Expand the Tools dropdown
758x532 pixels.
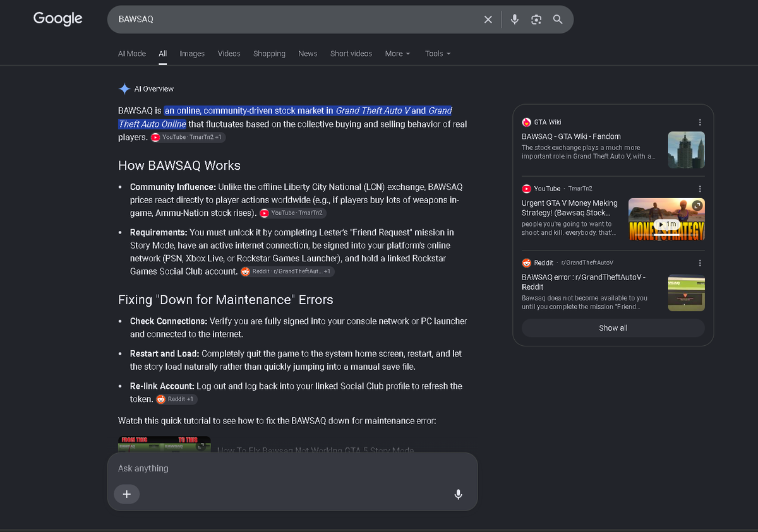pyautogui.click(x=438, y=54)
